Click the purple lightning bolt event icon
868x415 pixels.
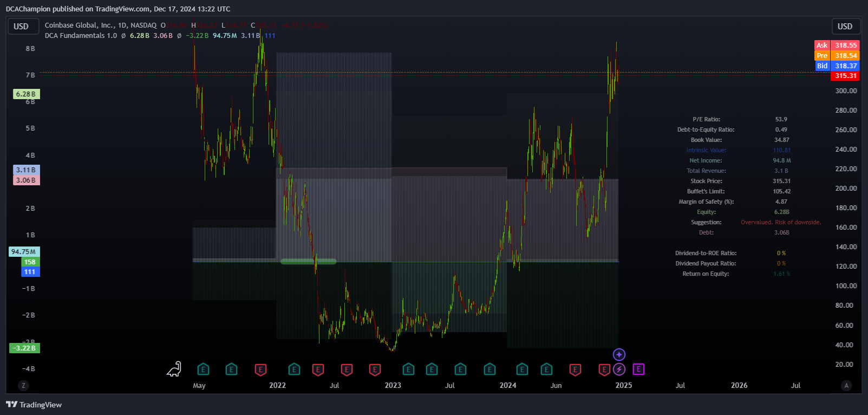click(619, 369)
